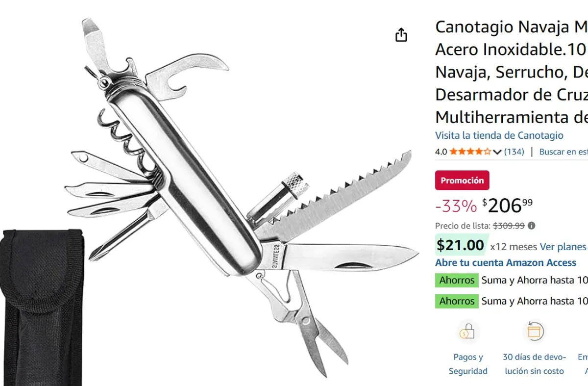Screen dimensions: 588x386
Task: Click the highlighted $21.00 monthly price
Action: [460, 245]
